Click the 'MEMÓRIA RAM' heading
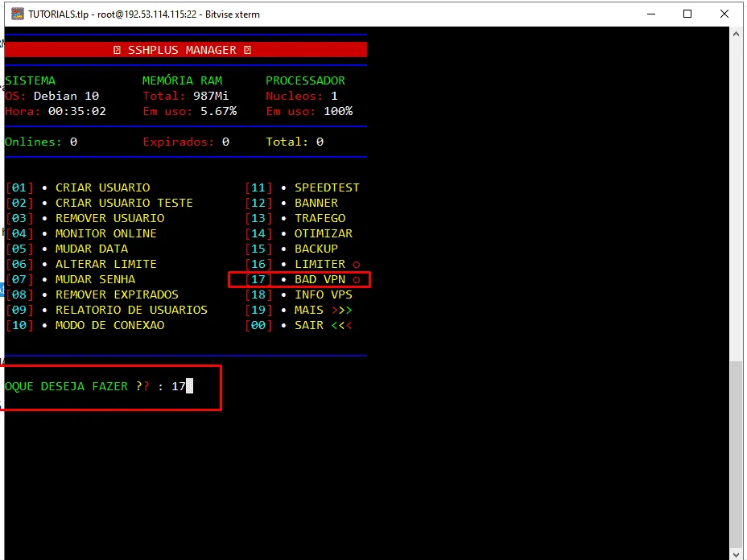This screenshot has height=560, width=747. coord(183,80)
